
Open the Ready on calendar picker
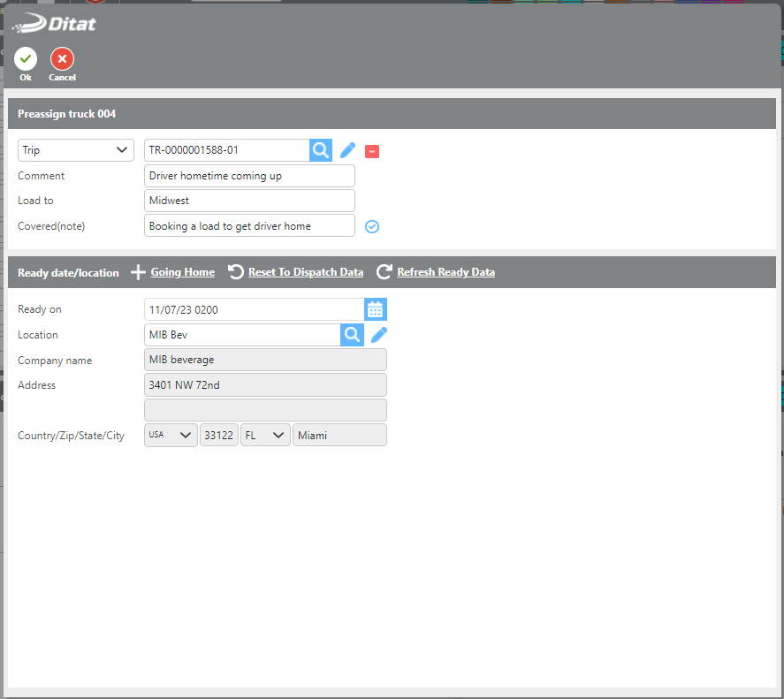tap(376, 309)
